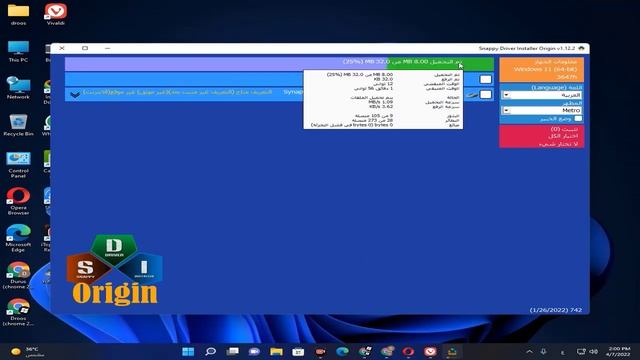640x360 pixels.
Task: Minimize the Snappy Driver Installer window
Action: (x=107, y=48)
